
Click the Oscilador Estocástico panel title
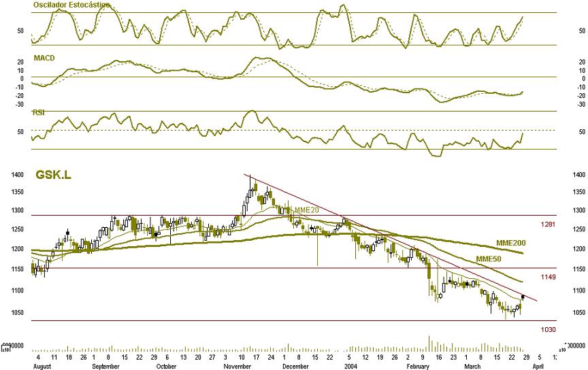72,5
